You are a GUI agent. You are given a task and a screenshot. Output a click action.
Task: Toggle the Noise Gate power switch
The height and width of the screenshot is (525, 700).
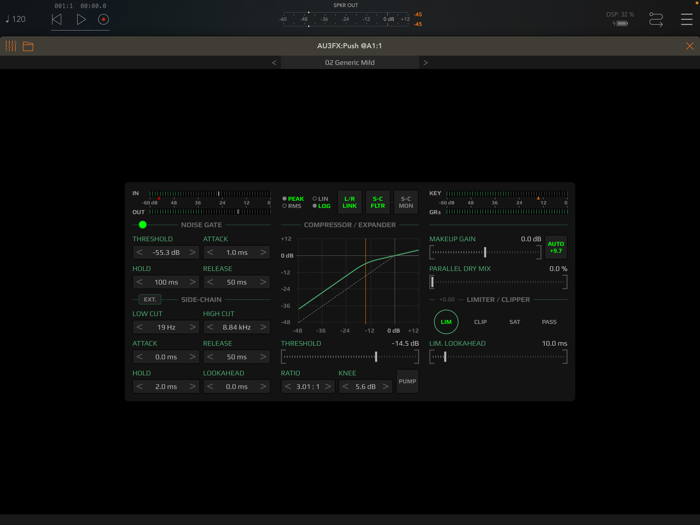coord(142,225)
